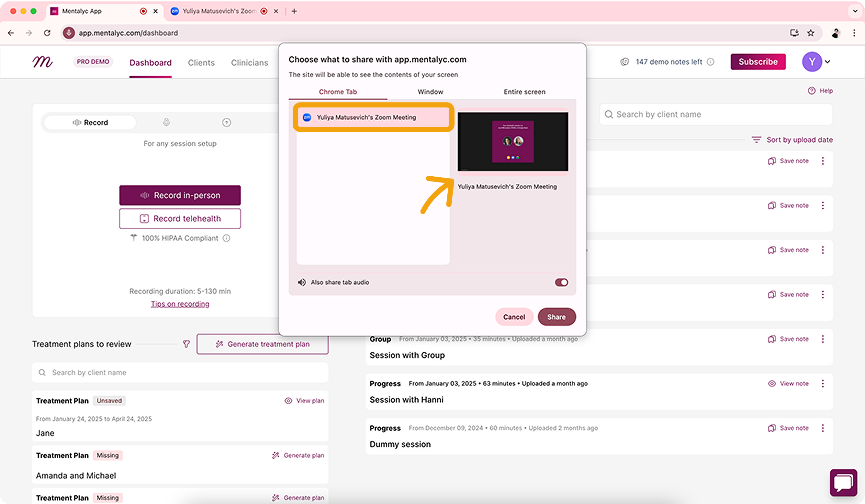Open three-dot menu for Session with Hanni
This screenshot has height=504, width=865.
coord(823,384)
